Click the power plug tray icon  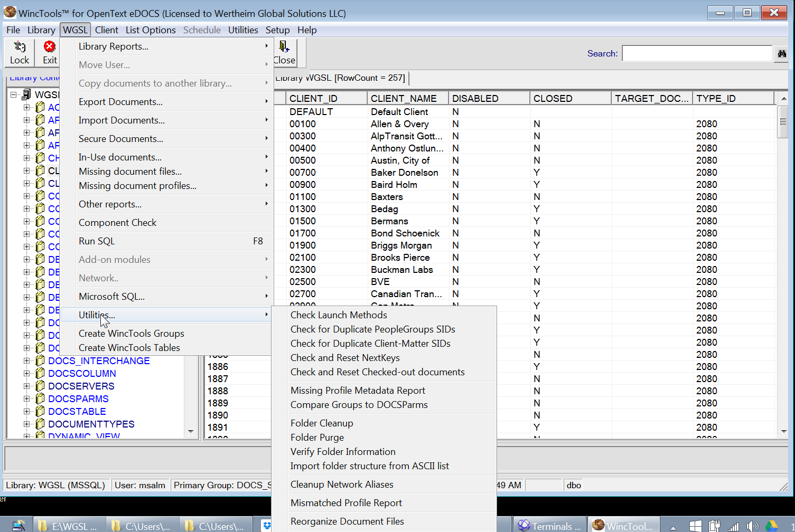pos(715,526)
